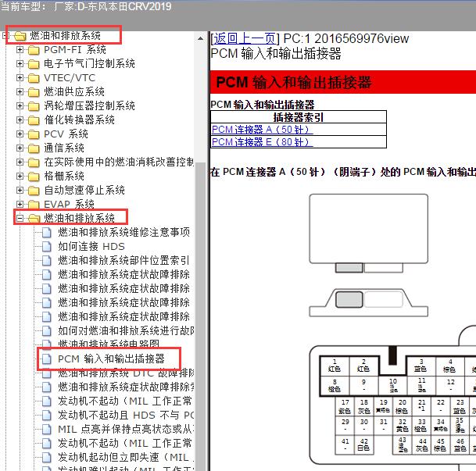Click the PCM unit top-view diagram
The height and width of the screenshot is (471, 476).
click(x=369, y=234)
